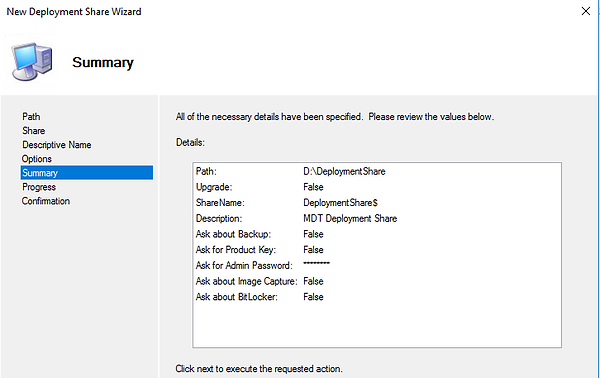This screenshot has width=600, height=378.
Task: Click empty area in Details box
Action: coord(377,325)
